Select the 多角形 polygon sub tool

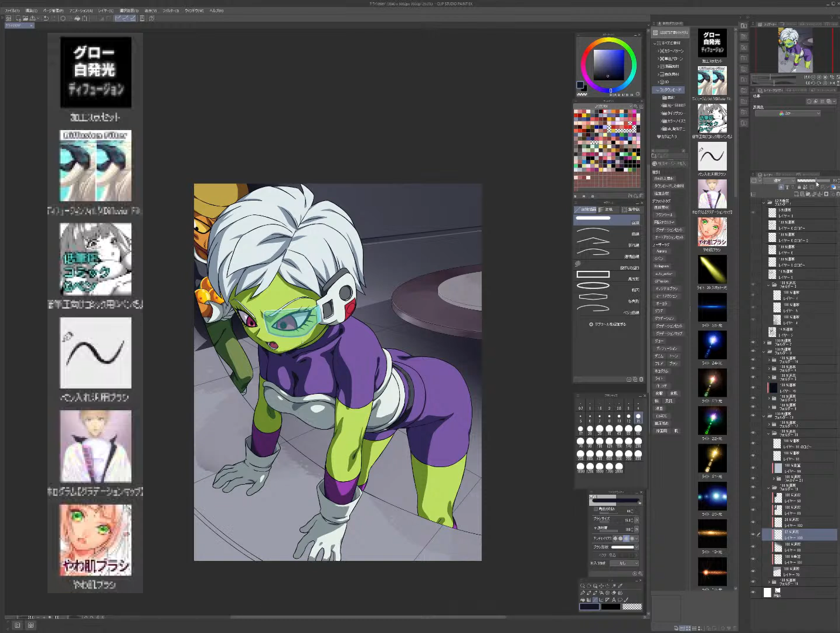tap(607, 300)
